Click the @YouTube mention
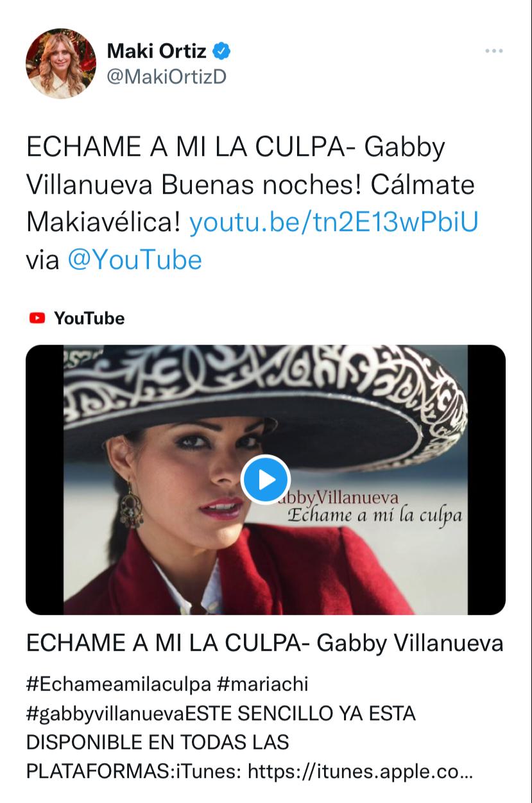The image size is (532, 803). pos(135,260)
